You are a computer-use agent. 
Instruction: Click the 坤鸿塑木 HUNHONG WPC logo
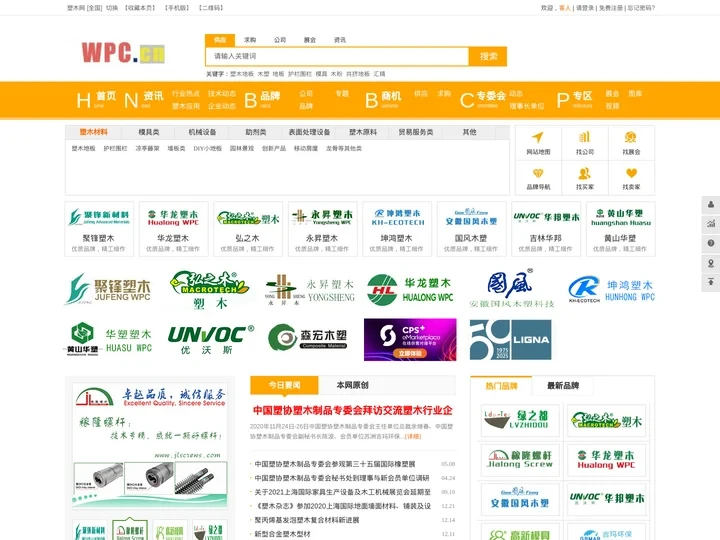pos(611,290)
